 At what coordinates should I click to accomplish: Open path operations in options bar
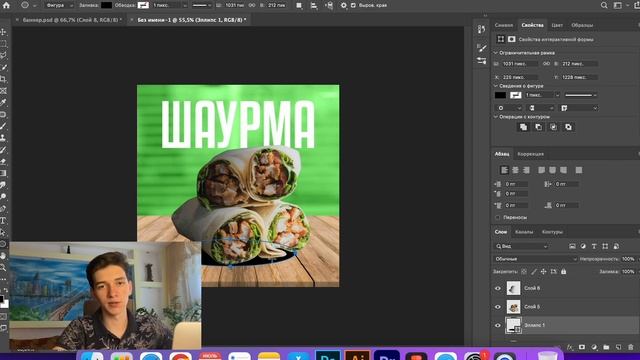[x=299, y=5]
